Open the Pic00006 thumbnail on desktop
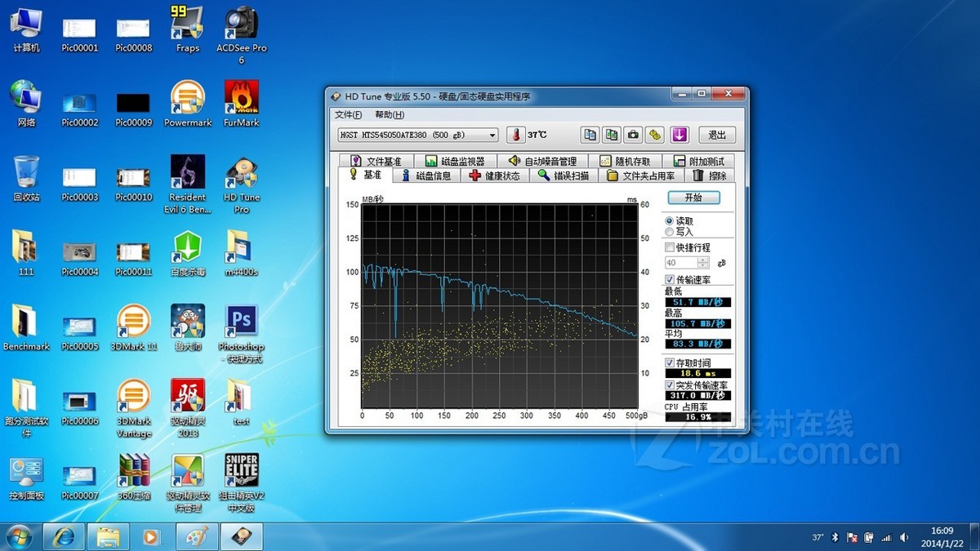This screenshot has height=551, width=980. (x=80, y=407)
